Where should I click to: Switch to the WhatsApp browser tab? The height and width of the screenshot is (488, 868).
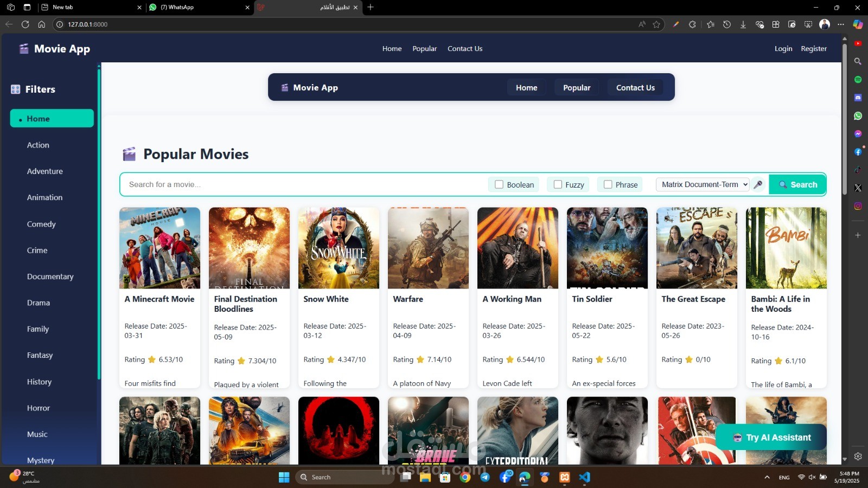coord(199,7)
